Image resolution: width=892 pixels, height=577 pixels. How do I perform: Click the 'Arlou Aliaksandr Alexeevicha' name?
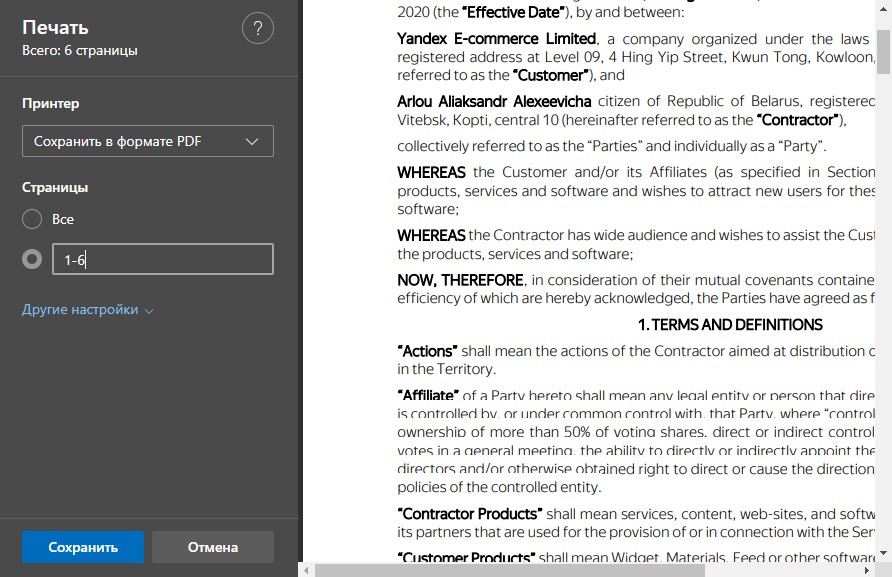pyautogui.click(x=494, y=101)
